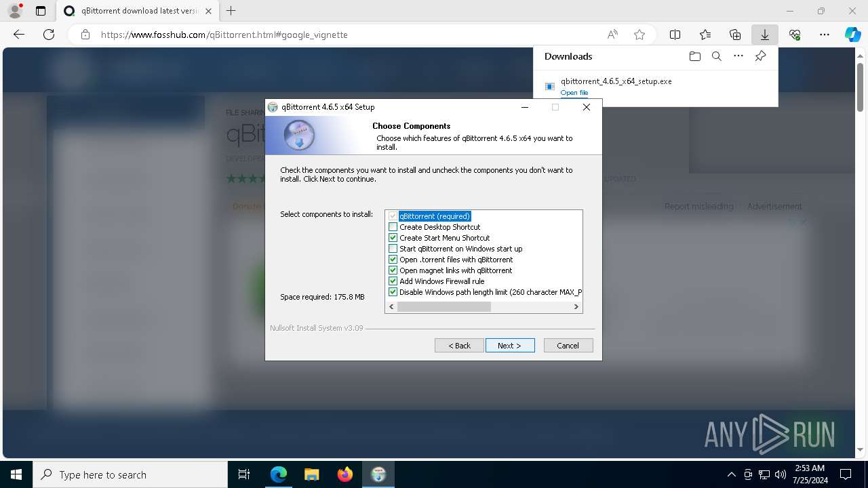Minimize the qBittorrent Setup window
The image size is (868, 488).
point(525,107)
